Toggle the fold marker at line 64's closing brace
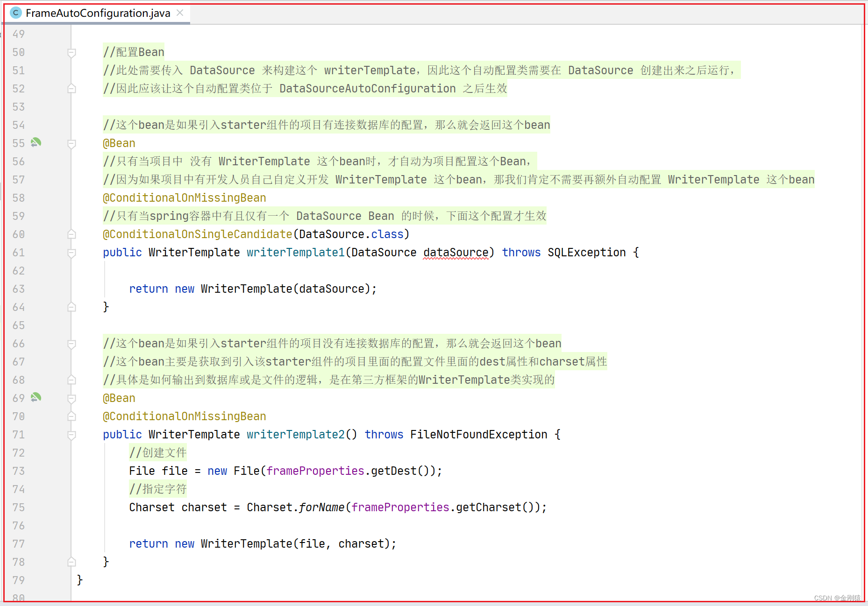This screenshot has height=606, width=868. coord(71,307)
